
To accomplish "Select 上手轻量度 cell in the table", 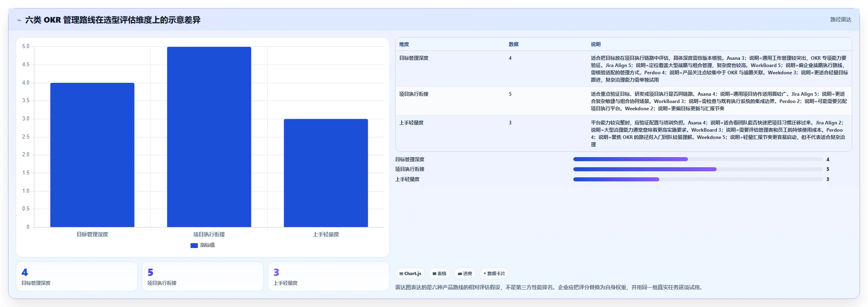I will click(x=411, y=123).
